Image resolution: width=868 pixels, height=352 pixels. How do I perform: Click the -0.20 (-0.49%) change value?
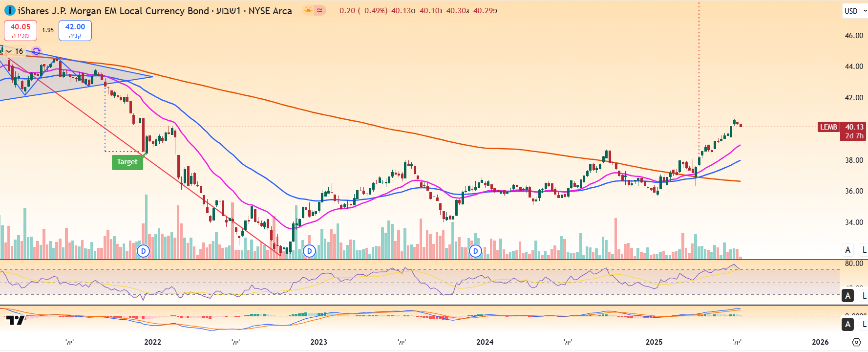[x=361, y=10]
